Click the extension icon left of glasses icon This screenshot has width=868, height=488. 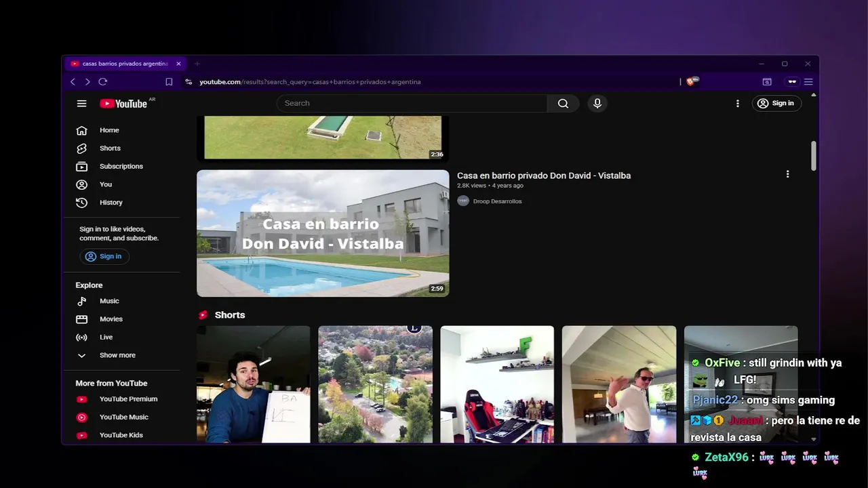click(767, 82)
